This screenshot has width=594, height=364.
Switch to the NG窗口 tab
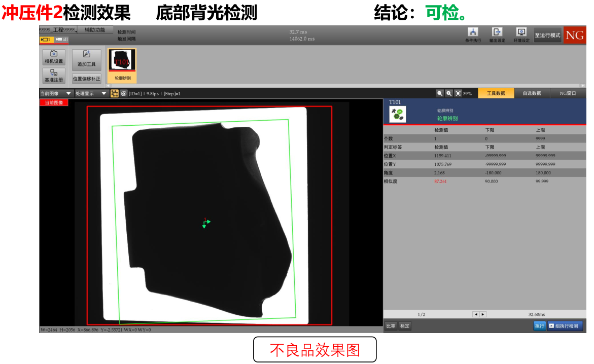568,93
